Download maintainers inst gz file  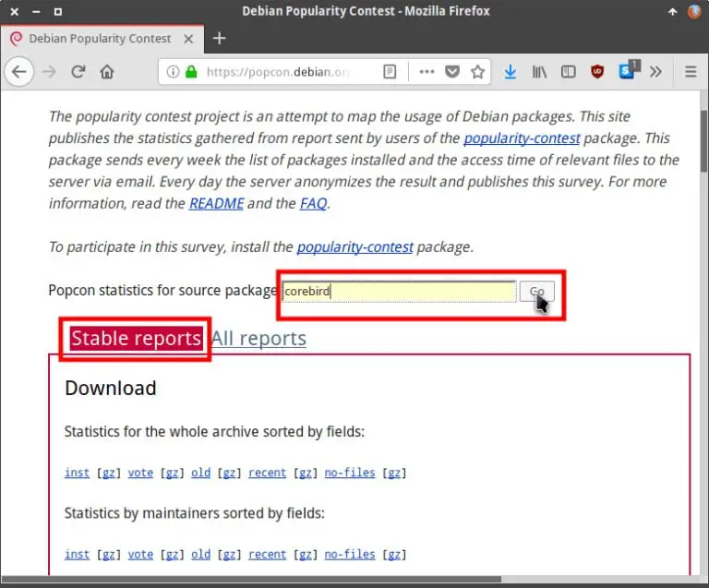click(x=109, y=555)
